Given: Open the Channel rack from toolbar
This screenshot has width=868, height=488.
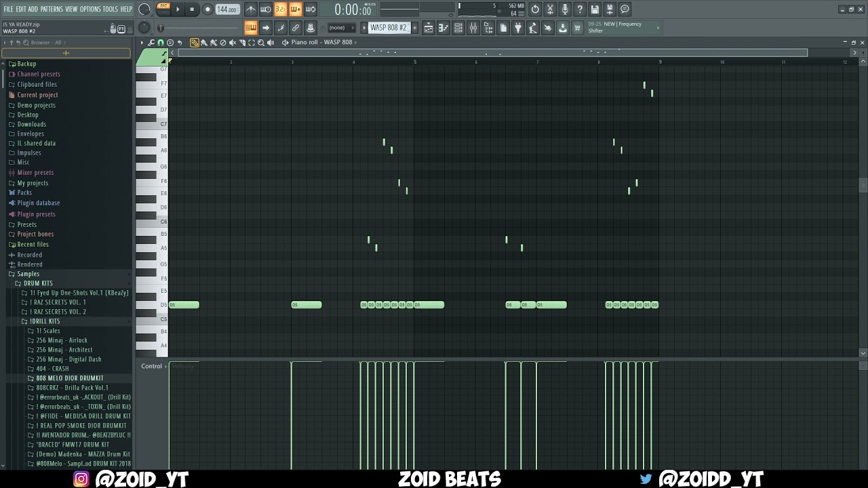Looking at the screenshot, I should coord(458,28).
